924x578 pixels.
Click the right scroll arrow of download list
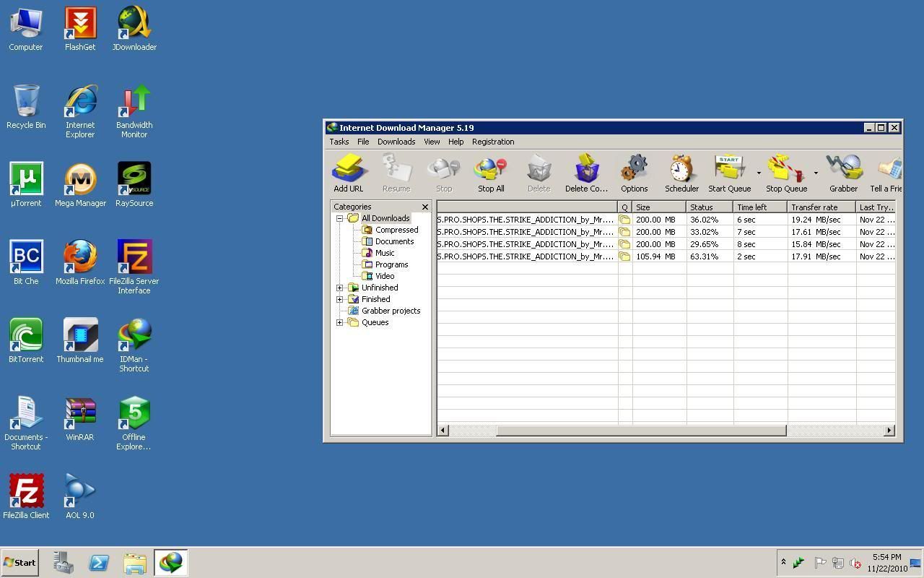click(x=889, y=431)
